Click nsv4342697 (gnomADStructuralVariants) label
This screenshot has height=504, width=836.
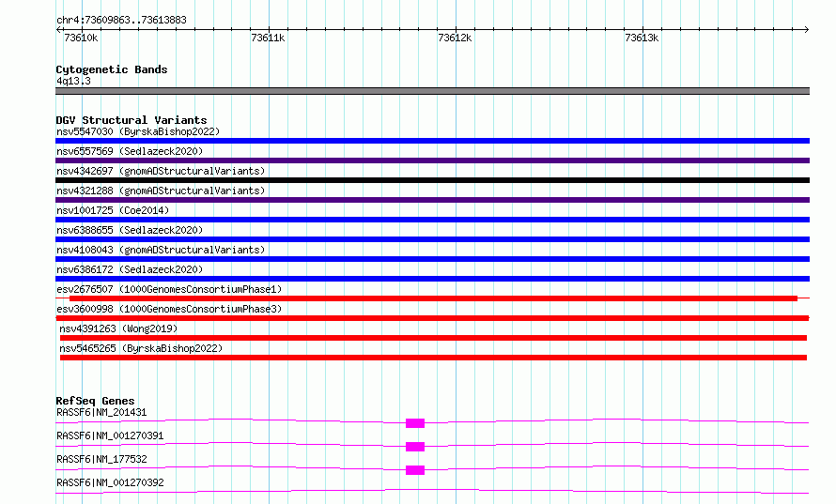click(161, 171)
